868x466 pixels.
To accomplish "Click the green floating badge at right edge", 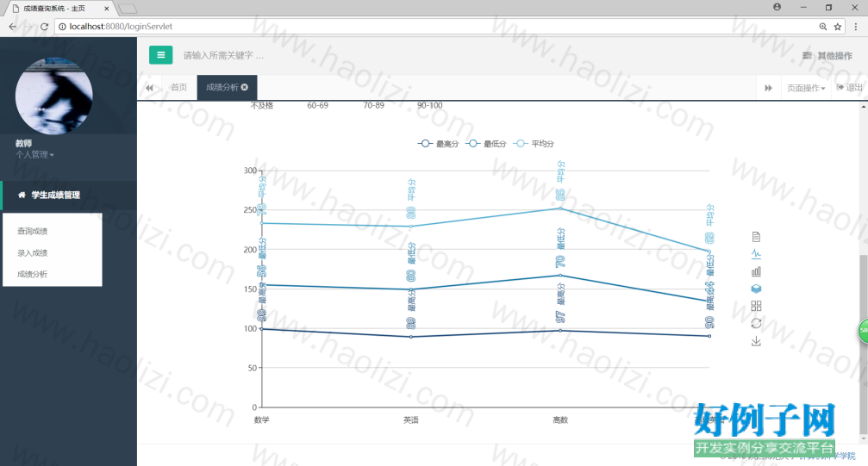I will pos(863,331).
